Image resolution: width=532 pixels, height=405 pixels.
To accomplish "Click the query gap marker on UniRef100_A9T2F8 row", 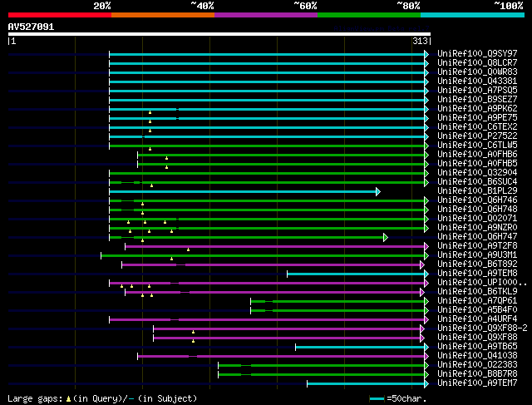I will click(x=189, y=249).
